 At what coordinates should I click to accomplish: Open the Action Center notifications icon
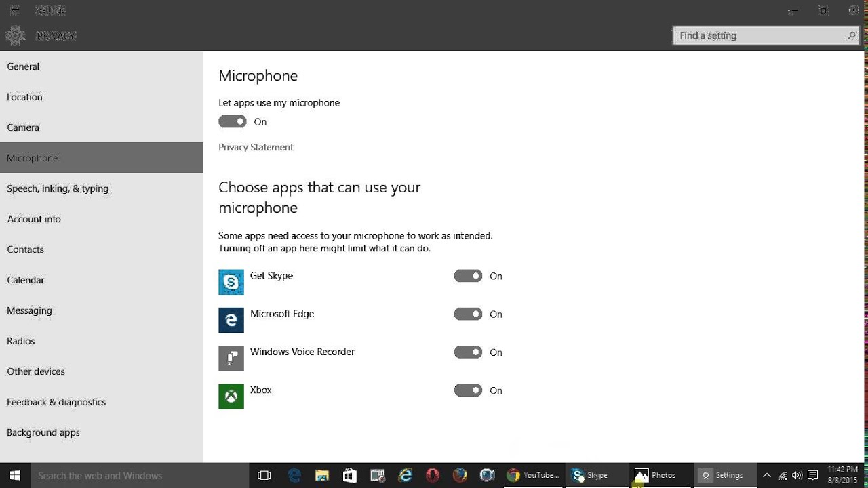point(812,475)
